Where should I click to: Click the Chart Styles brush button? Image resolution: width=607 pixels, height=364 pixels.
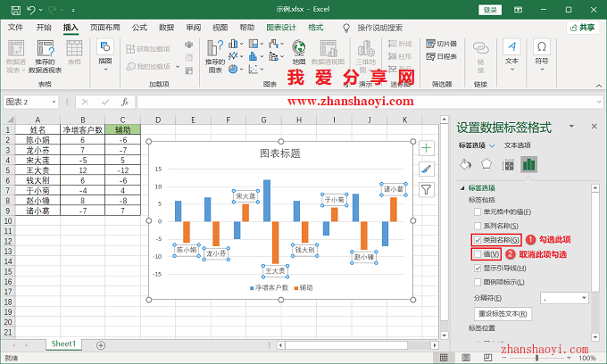(x=426, y=169)
